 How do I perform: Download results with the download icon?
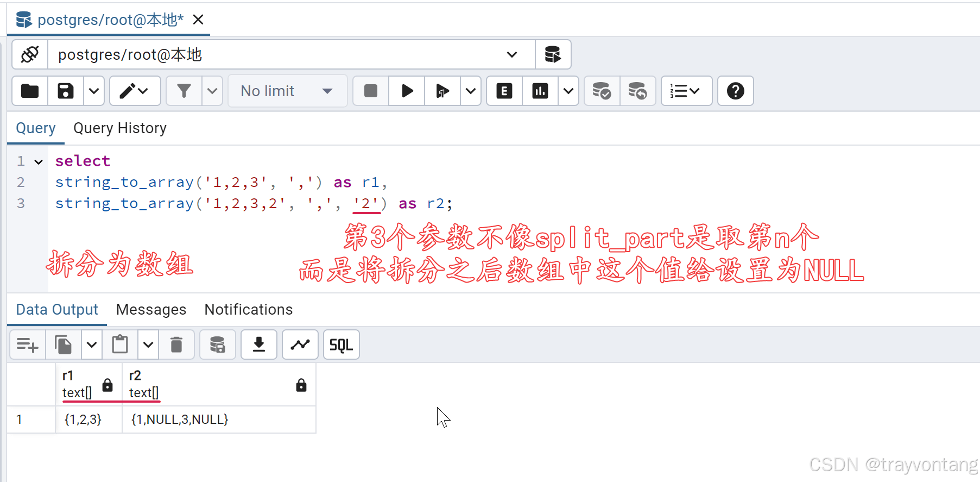coord(259,345)
